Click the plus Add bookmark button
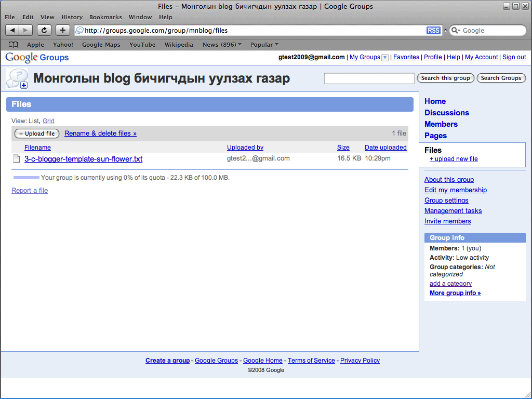The height and width of the screenshot is (399, 532). [x=63, y=30]
